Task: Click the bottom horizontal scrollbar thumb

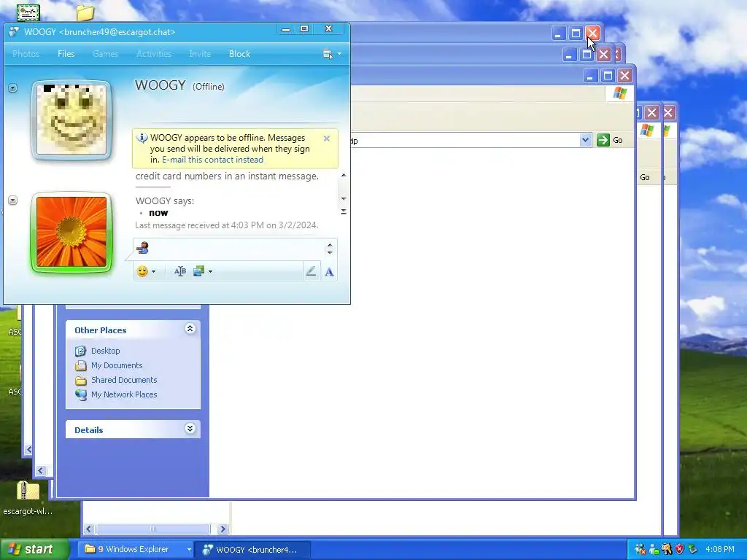Action: (x=152, y=529)
